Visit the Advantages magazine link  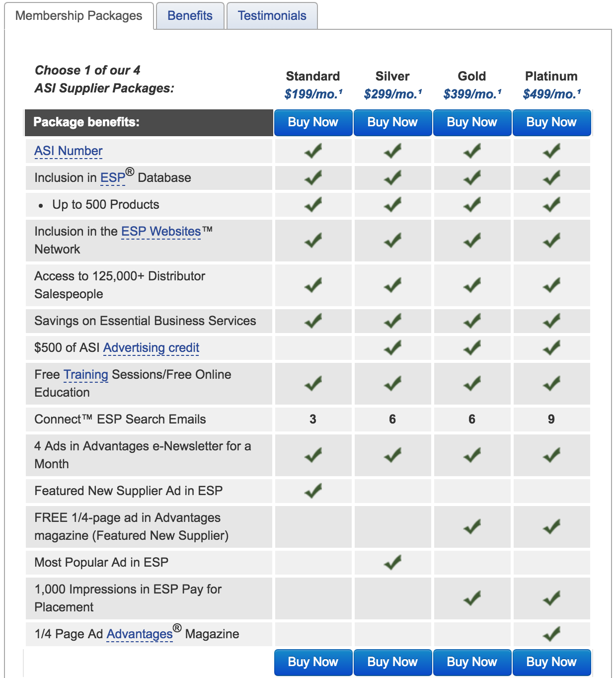[x=140, y=634]
